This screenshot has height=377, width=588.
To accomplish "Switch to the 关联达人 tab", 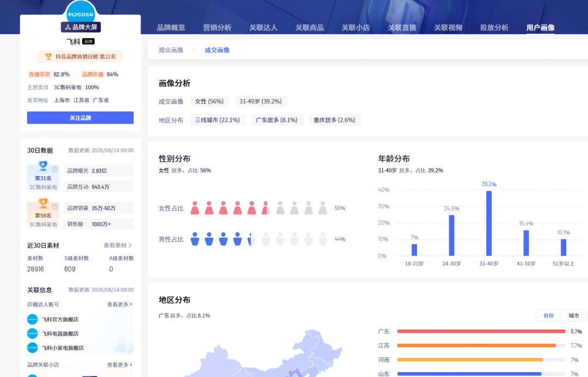I will click(264, 27).
